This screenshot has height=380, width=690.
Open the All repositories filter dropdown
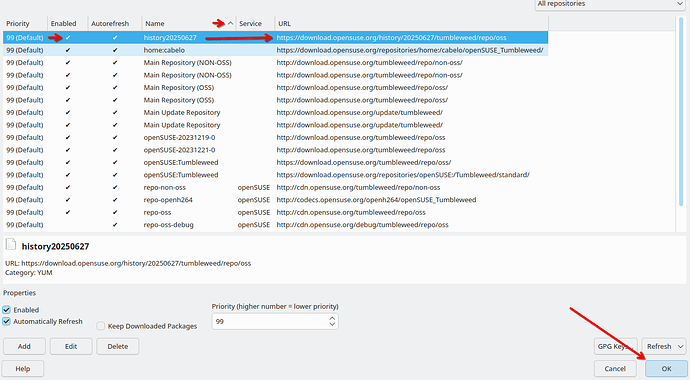click(610, 4)
